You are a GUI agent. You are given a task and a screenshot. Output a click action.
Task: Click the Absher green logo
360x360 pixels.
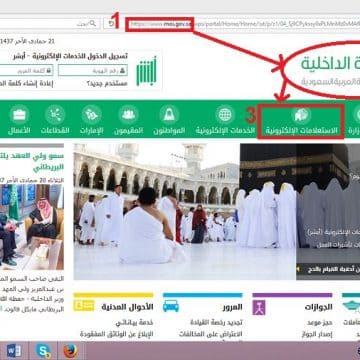146,71
